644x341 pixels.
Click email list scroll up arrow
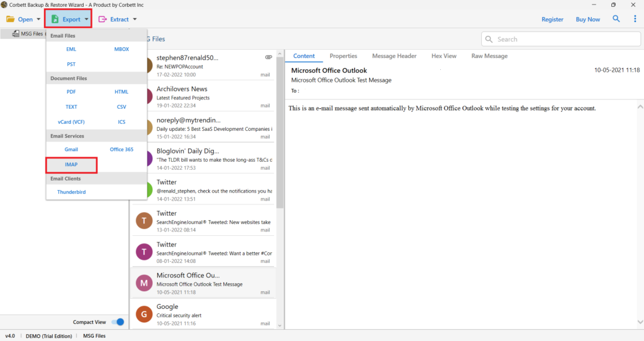tap(280, 54)
